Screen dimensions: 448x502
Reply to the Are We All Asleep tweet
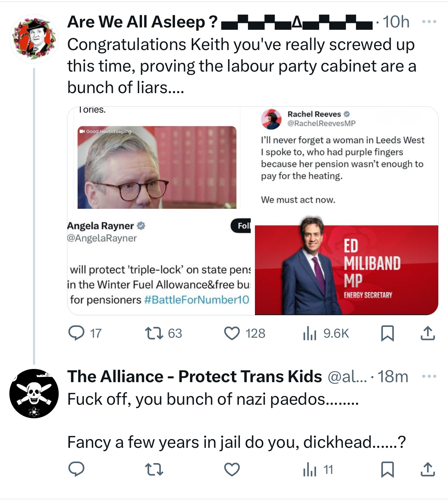pyautogui.click(x=76, y=333)
